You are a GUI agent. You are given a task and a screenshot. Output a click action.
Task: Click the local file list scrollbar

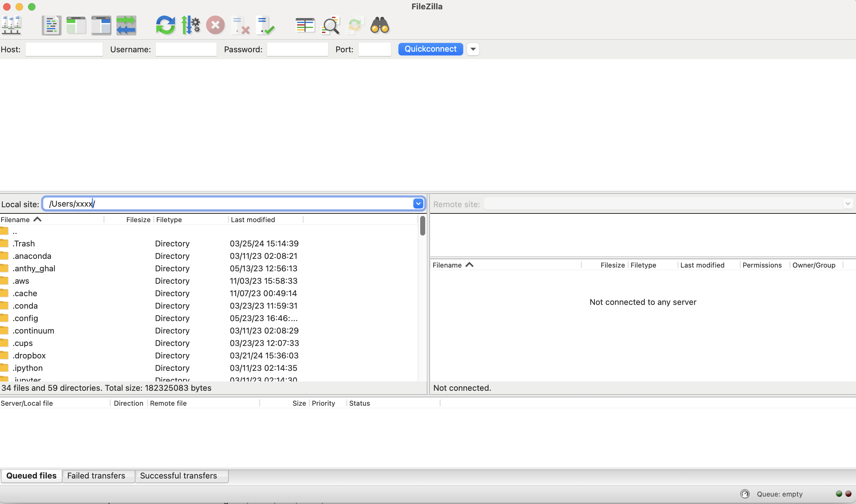(422, 226)
